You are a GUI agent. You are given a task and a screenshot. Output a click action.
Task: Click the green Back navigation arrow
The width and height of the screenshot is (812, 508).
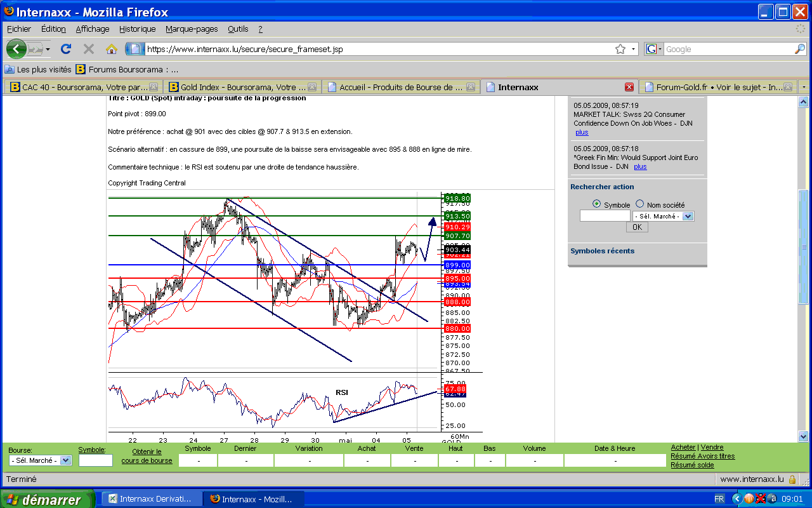pyautogui.click(x=16, y=49)
